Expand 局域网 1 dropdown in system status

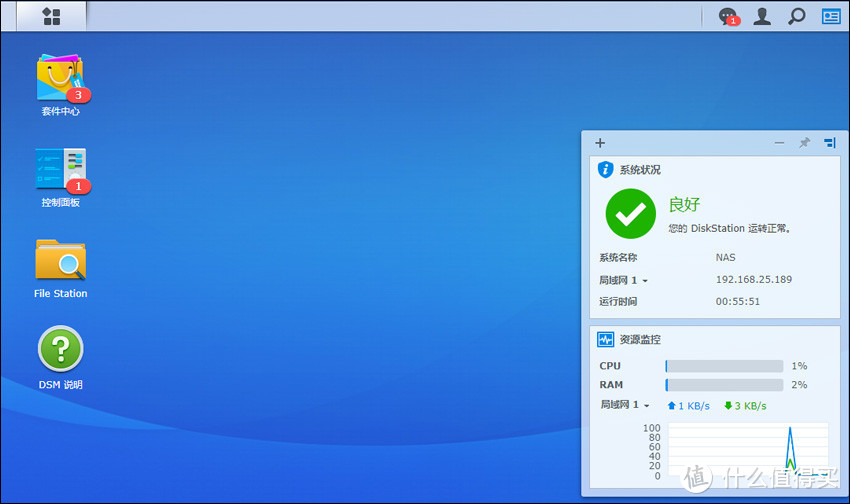point(645,281)
